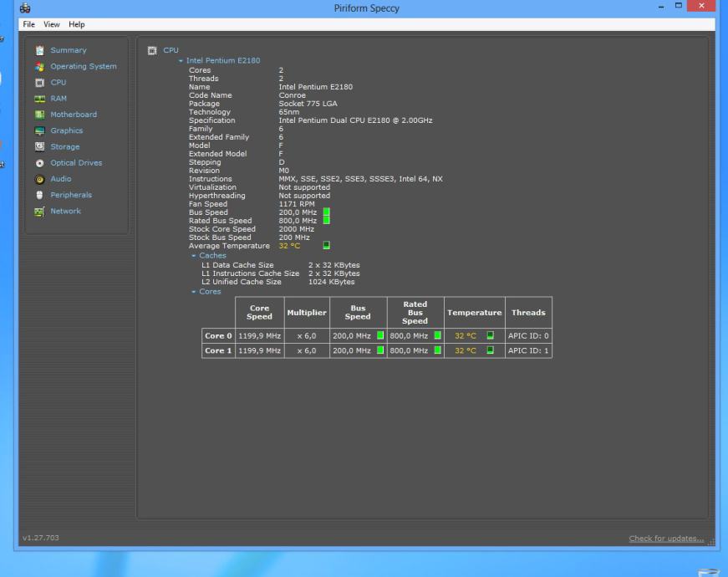The height and width of the screenshot is (577, 728).
Task: Click Core 1 temperature indicator box
Action: click(x=490, y=350)
